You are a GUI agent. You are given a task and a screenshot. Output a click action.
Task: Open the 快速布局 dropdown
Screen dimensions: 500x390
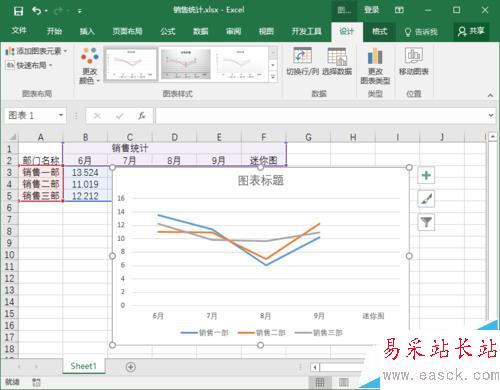29,65
